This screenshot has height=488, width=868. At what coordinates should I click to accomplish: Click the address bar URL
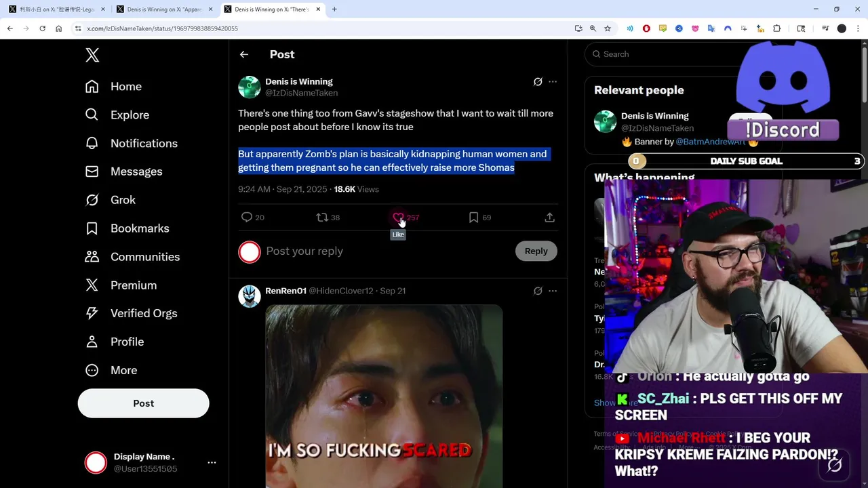[x=163, y=28]
